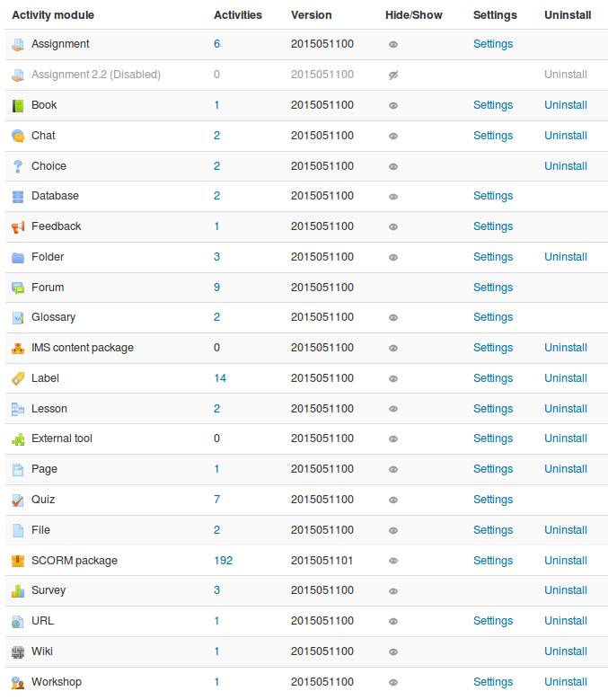Open Settings for the Database module
The width and height of the screenshot is (608, 700).
pos(493,196)
